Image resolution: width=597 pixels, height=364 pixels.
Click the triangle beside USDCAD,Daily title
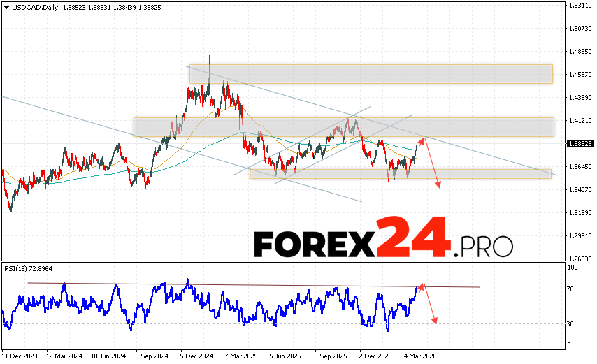click(x=6, y=6)
